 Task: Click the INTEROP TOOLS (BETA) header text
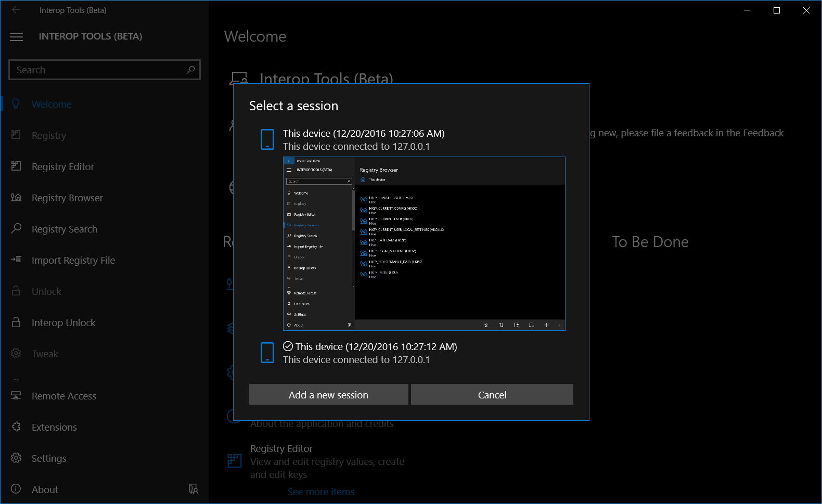point(91,36)
